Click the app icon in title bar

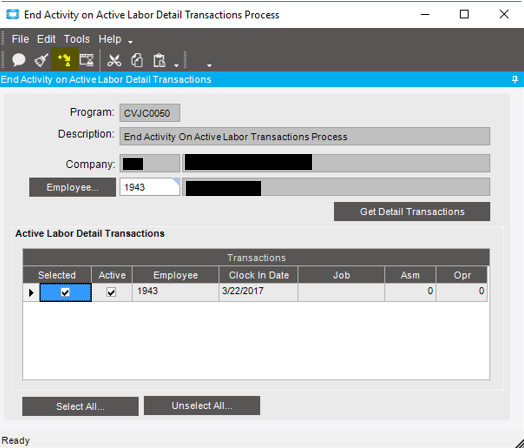pos(13,14)
